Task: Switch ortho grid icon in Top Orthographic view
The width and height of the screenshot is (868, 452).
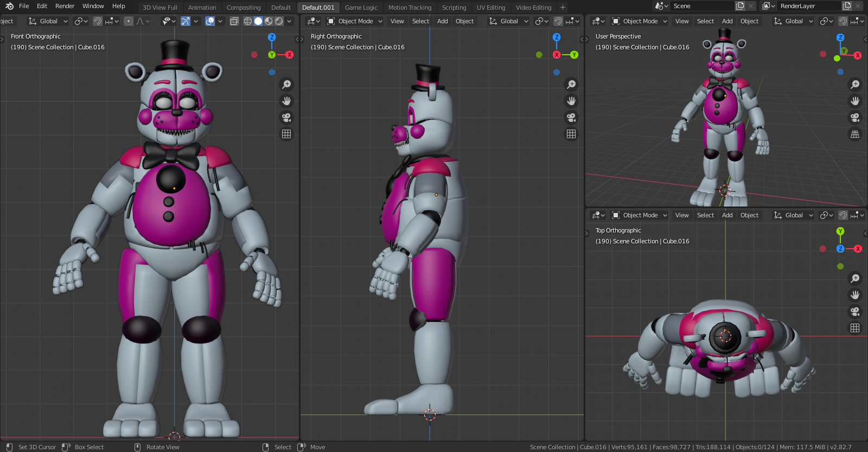Action: [855, 328]
